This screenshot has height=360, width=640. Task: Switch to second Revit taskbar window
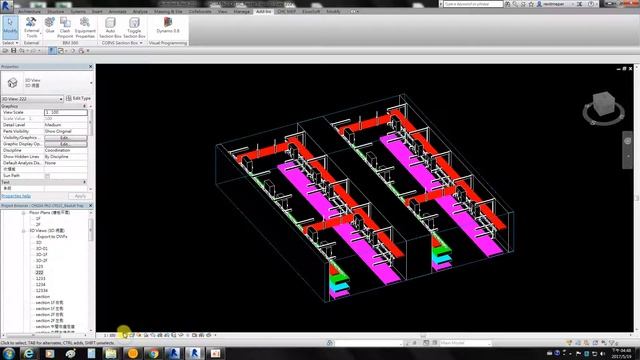(194, 353)
